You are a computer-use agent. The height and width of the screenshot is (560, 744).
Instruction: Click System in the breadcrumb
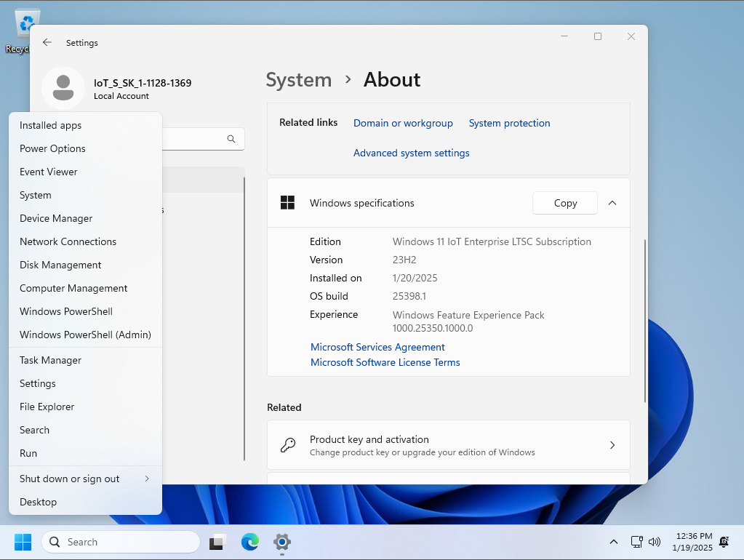(298, 80)
